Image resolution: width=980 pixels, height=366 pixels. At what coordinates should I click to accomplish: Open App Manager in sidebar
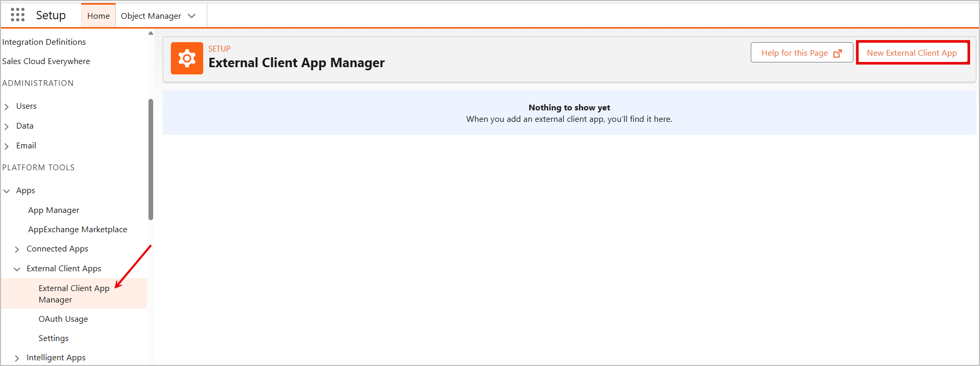coord(54,210)
